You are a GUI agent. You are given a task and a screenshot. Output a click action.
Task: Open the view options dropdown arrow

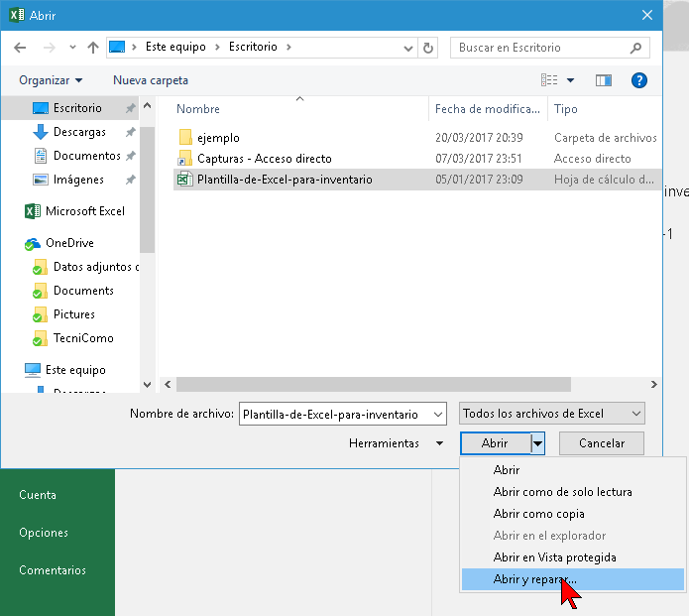(x=570, y=80)
